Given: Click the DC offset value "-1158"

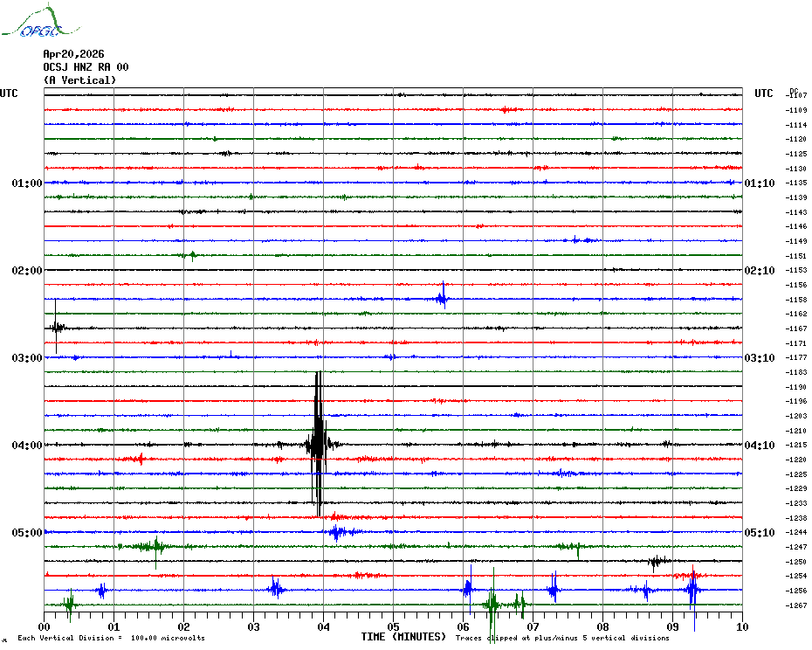Looking at the screenshot, I should pos(796,300).
